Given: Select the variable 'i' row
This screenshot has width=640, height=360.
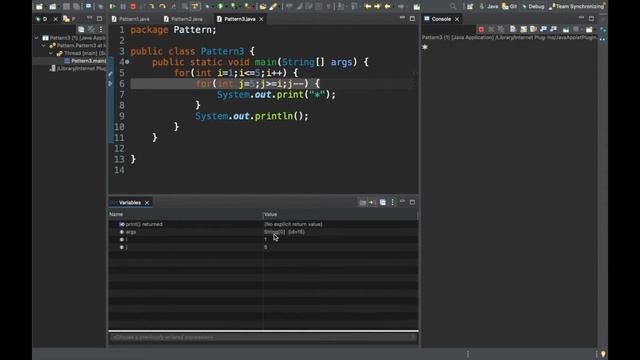Looking at the screenshot, I should 263,240.
